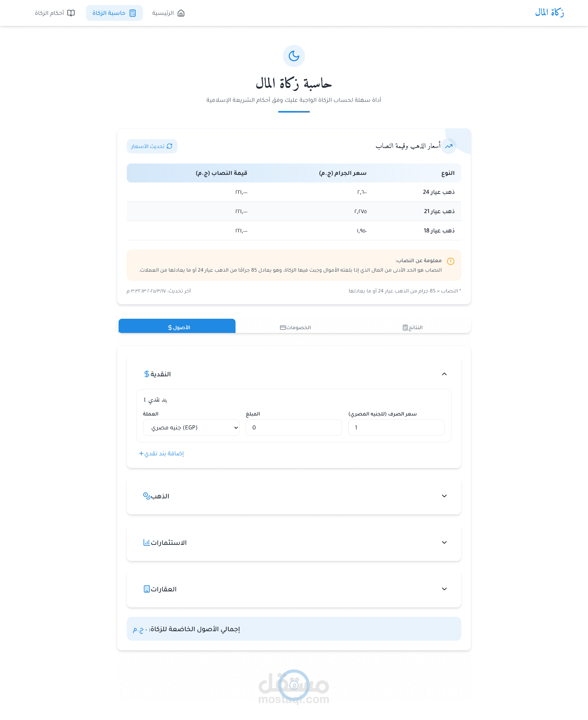Switch to the النتائج tab

pyautogui.click(x=412, y=327)
